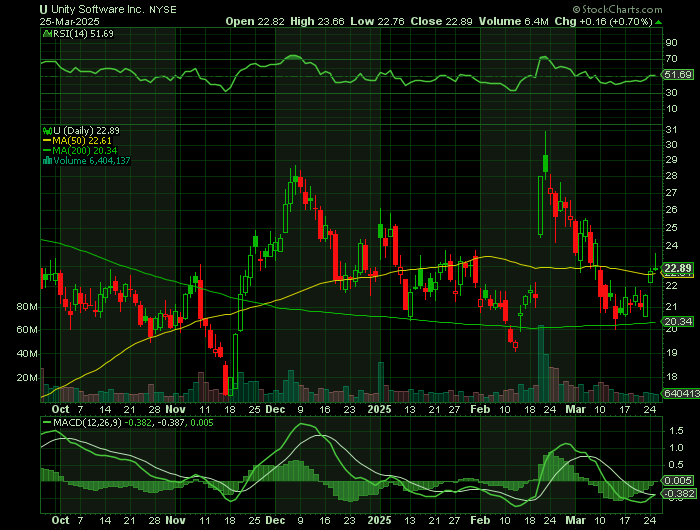700x530 pixels.
Task: Click the 31 level on the price axis
Action: pos(671,130)
